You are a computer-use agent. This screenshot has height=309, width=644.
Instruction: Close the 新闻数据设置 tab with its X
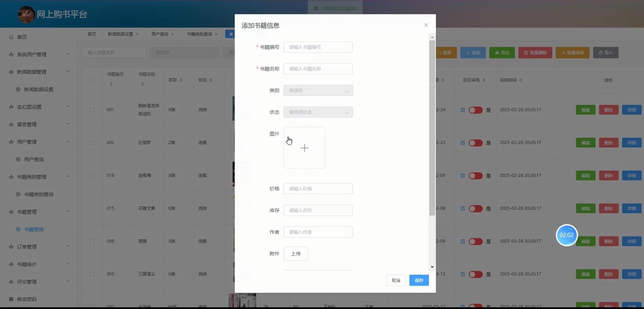(x=137, y=34)
